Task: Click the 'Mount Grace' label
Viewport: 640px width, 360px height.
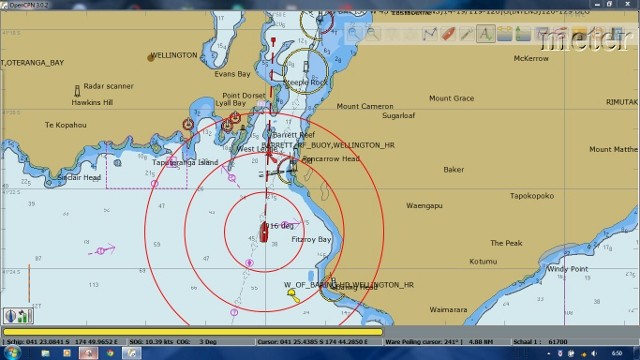Action: pyautogui.click(x=451, y=98)
